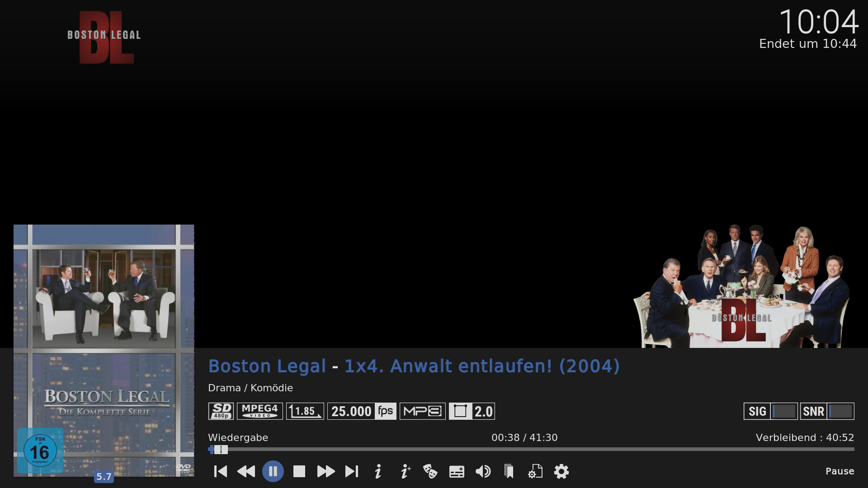Screen dimensions: 868x488
Task: Click the FSK 16 rating badge
Action: tap(40, 450)
